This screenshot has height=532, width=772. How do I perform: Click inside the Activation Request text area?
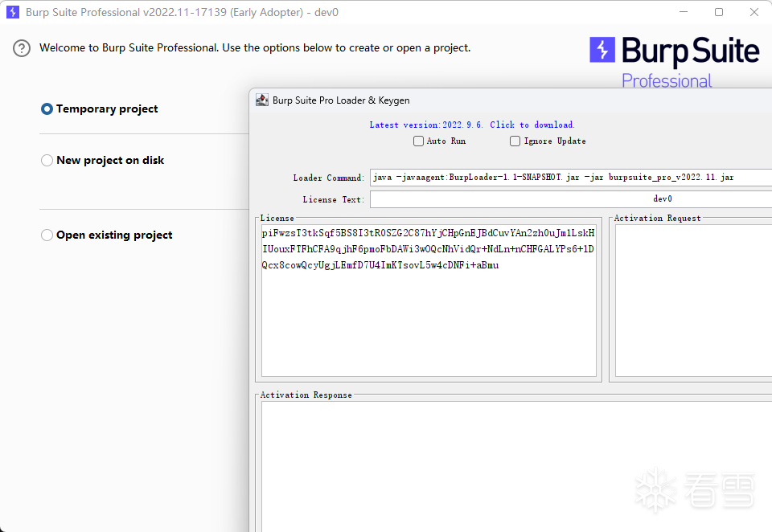pyautogui.click(x=694, y=301)
